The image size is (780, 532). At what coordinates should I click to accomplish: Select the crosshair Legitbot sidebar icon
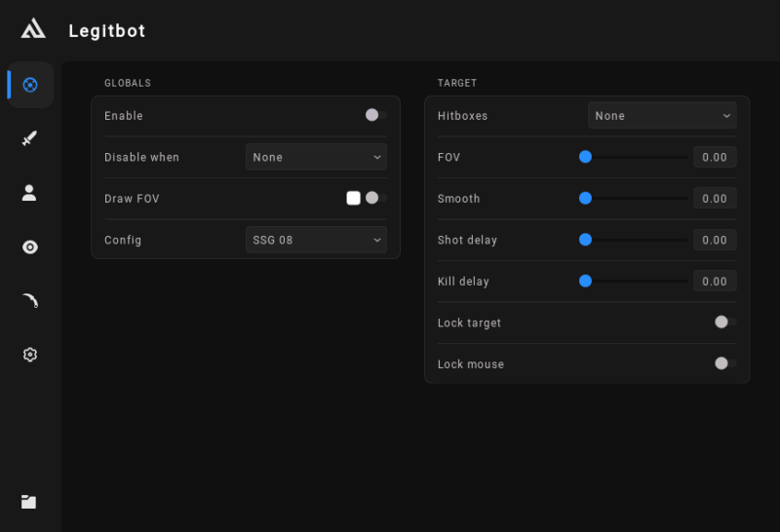(x=30, y=85)
